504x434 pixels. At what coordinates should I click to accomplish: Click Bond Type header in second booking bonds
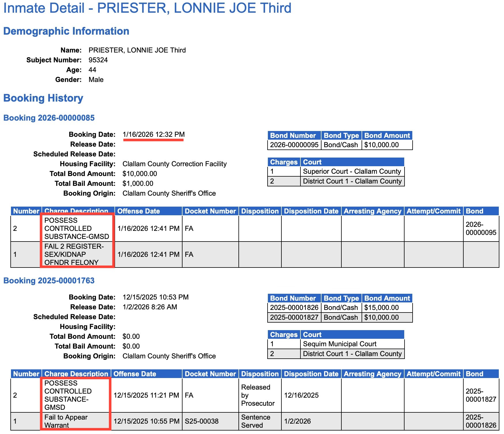click(x=341, y=298)
